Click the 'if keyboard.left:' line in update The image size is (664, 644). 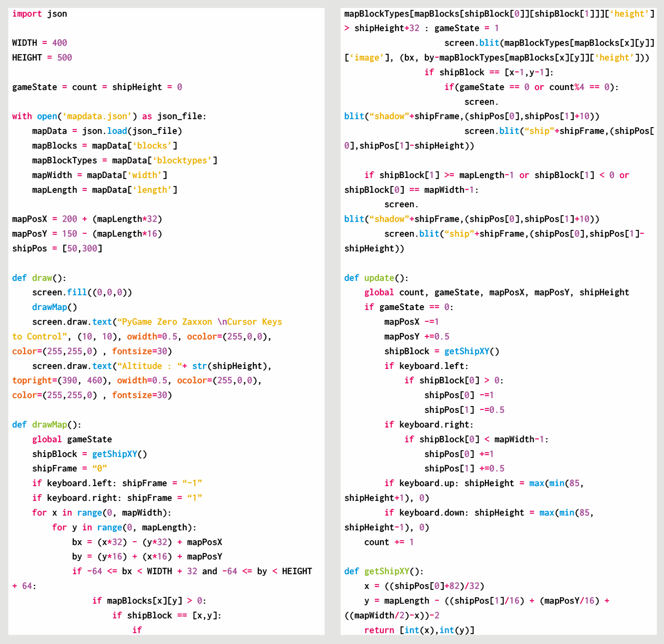coord(426,366)
